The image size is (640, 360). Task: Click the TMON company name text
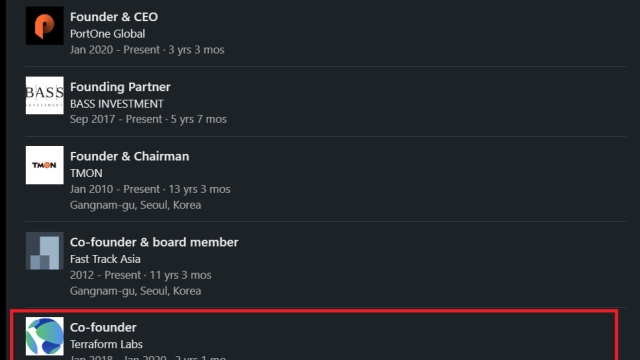pos(86,173)
